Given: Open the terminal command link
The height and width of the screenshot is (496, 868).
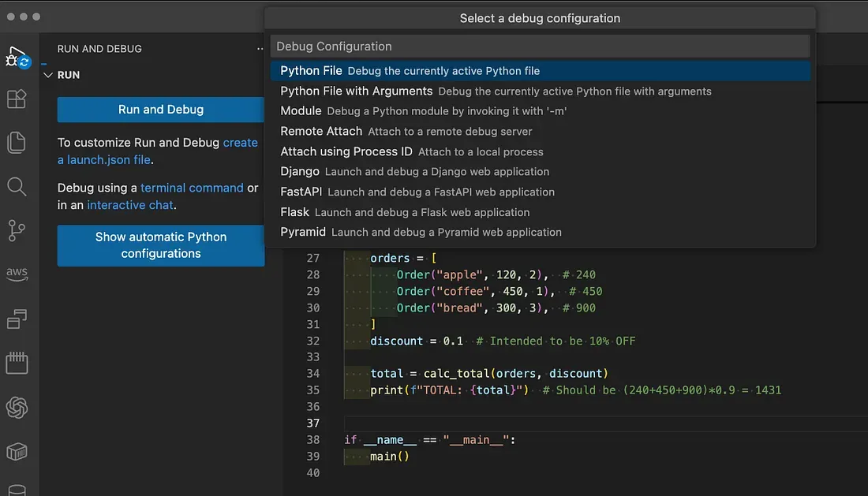Looking at the screenshot, I should click(x=192, y=188).
